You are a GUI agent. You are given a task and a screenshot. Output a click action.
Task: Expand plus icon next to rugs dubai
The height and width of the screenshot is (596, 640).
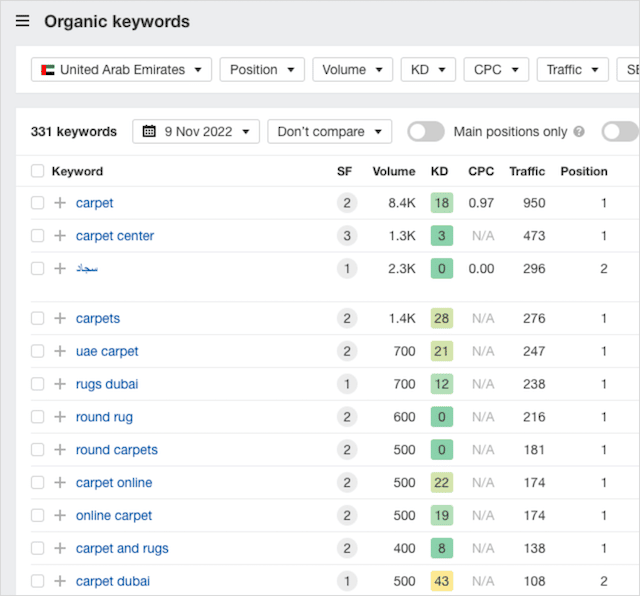[59, 384]
